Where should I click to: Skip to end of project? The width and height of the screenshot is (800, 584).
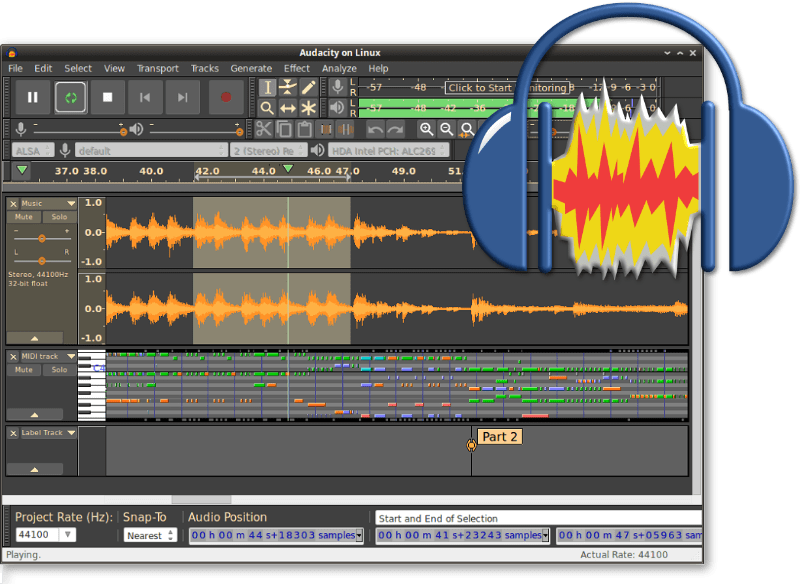tap(183, 97)
